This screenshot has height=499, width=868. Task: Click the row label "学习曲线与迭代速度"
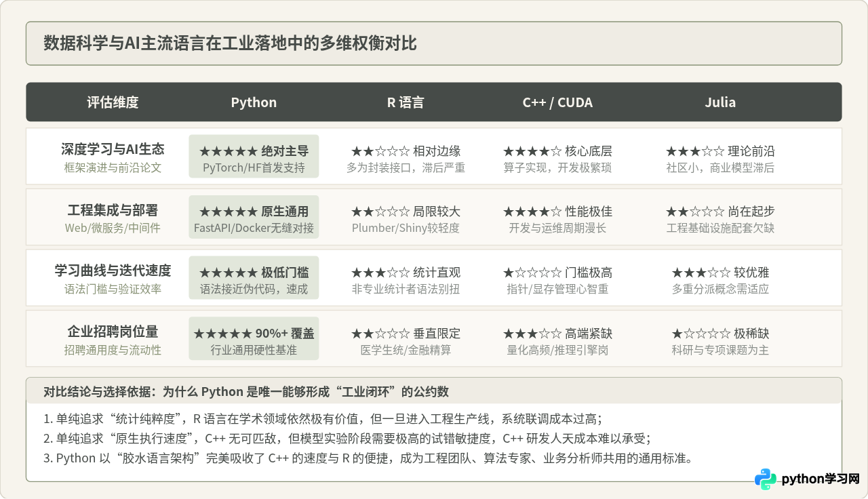(113, 271)
